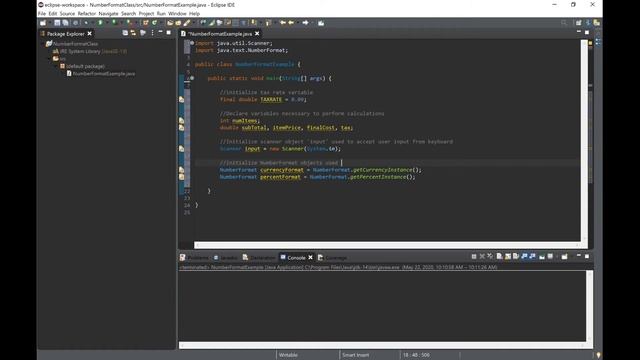
Task: Open the Help menu
Action: click(194, 13)
